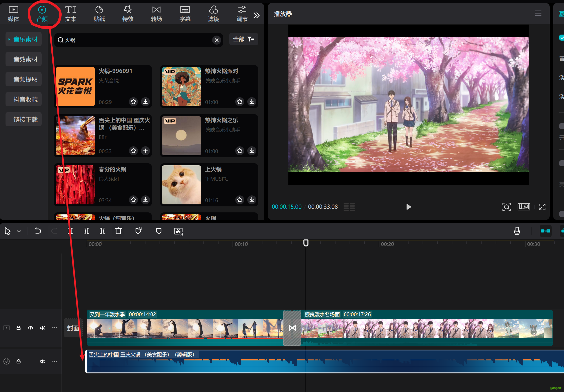Redo the last undone edit
The image size is (564, 392).
point(54,231)
